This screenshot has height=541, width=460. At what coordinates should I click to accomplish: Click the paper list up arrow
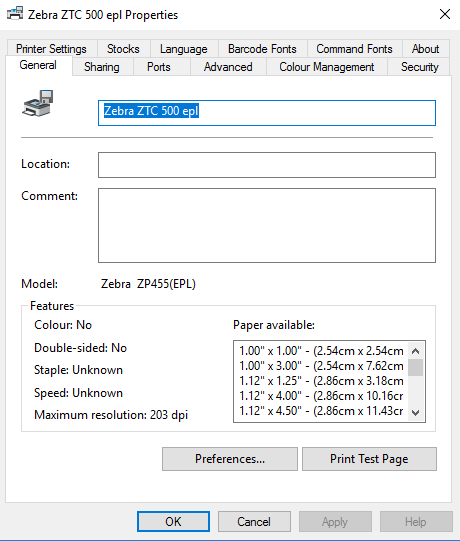[415, 351]
